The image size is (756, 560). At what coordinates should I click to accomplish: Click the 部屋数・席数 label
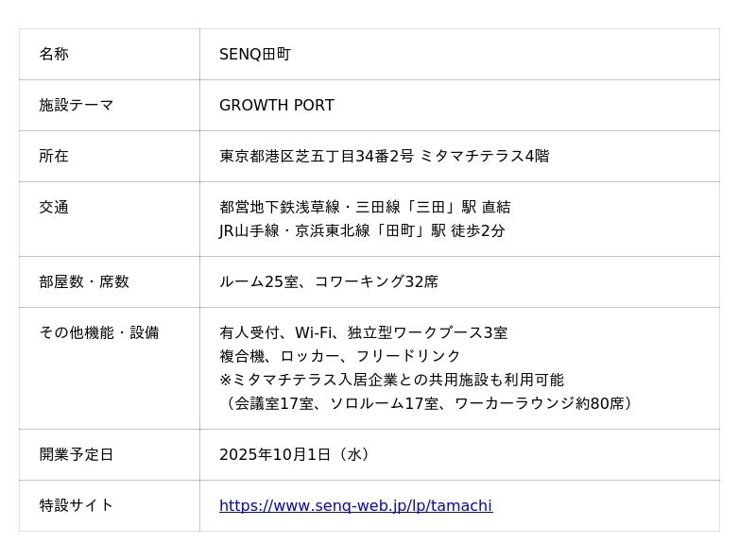coord(84,281)
